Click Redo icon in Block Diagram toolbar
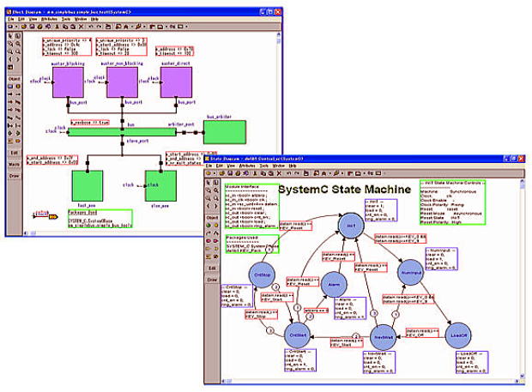The height and width of the screenshot is (392, 532). point(100,27)
